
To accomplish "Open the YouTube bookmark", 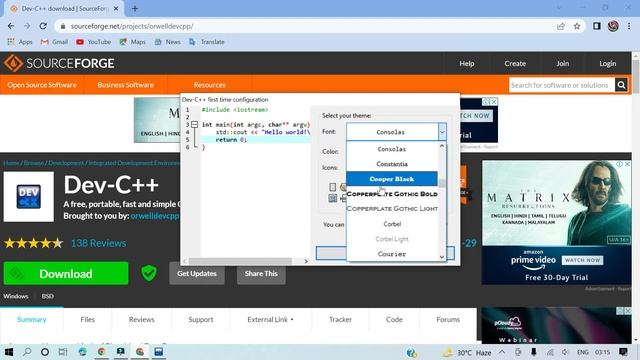I will coord(93,42).
